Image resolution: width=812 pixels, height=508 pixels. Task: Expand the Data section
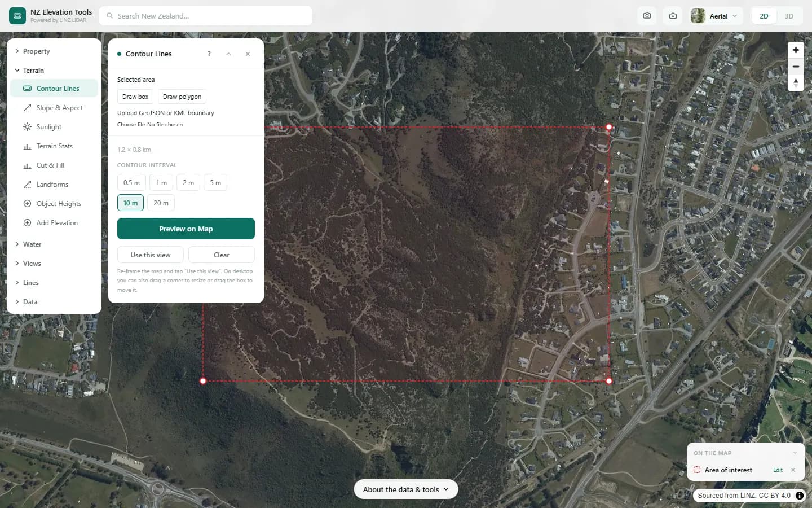tap(54, 302)
